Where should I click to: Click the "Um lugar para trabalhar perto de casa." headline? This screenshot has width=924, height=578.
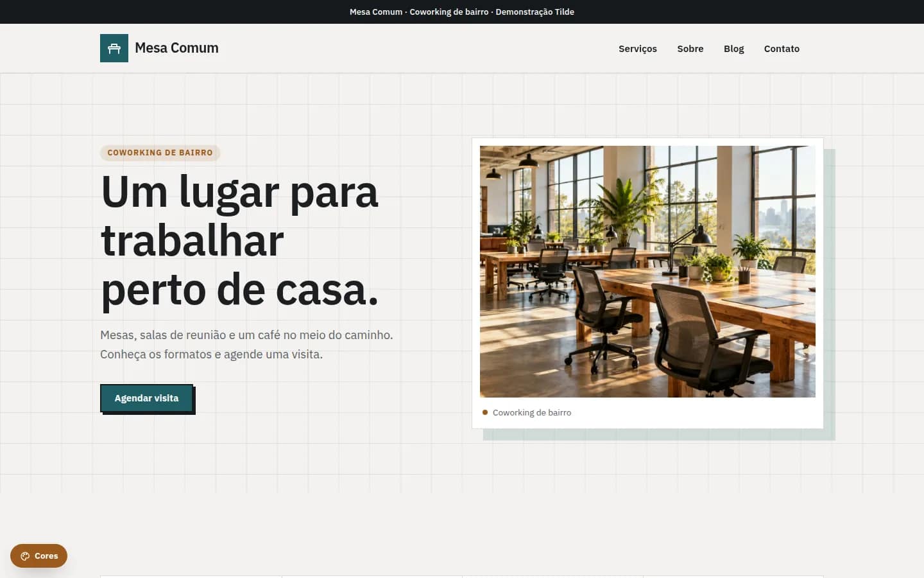click(240, 241)
